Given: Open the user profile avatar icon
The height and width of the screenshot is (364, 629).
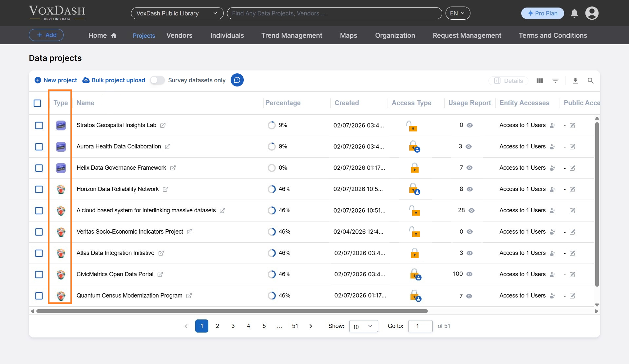Looking at the screenshot, I should tap(592, 13).
